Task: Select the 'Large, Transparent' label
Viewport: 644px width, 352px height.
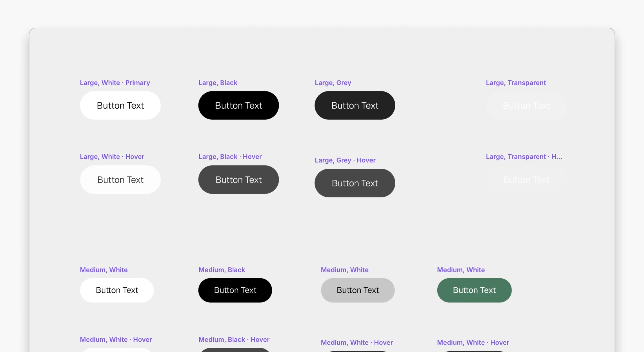Action: click(515, 83)
